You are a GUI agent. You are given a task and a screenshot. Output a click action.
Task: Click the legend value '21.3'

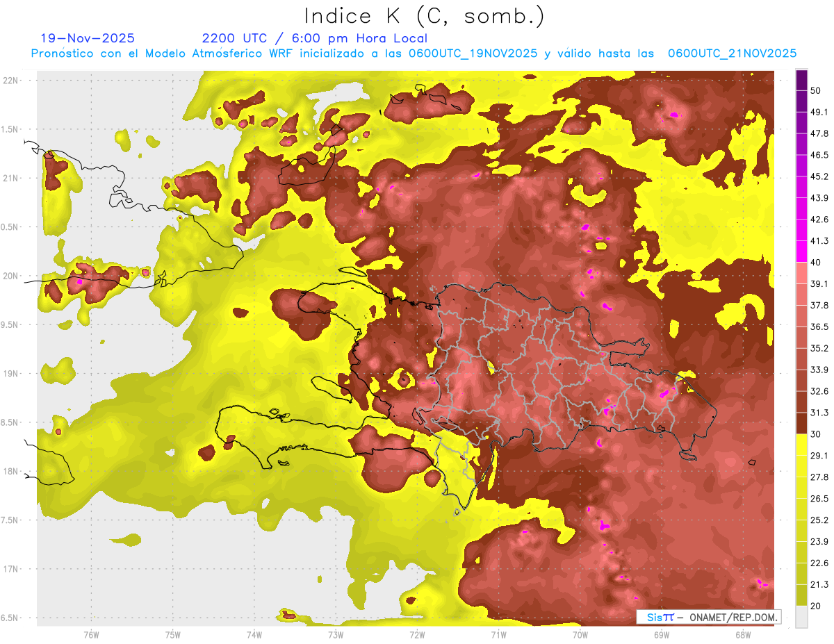[819, 584]
